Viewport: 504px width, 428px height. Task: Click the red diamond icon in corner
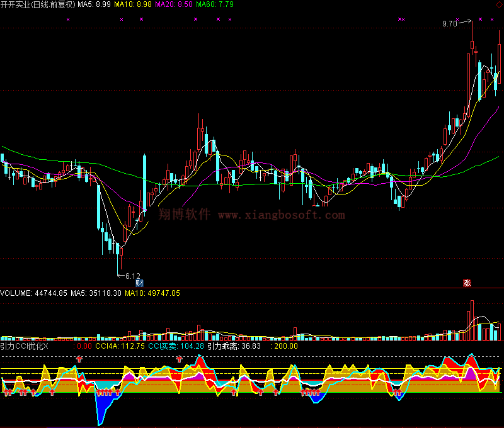pos(499,4)
